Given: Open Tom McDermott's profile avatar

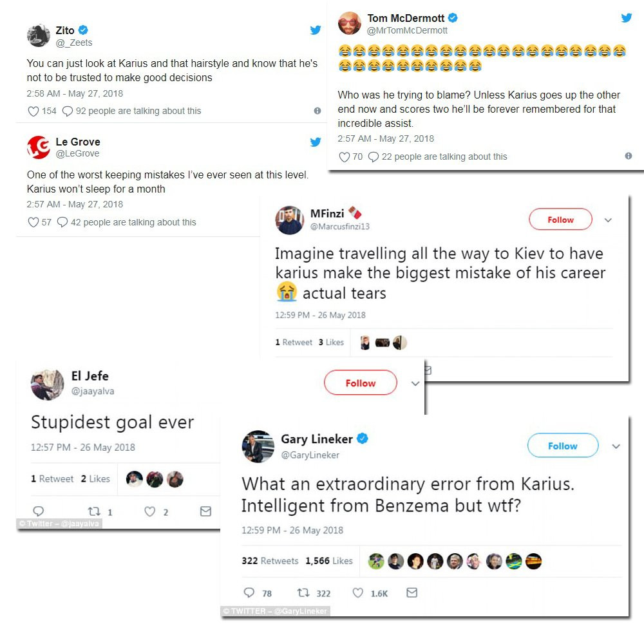Looking at the screenshot, I should pos(350,23).
